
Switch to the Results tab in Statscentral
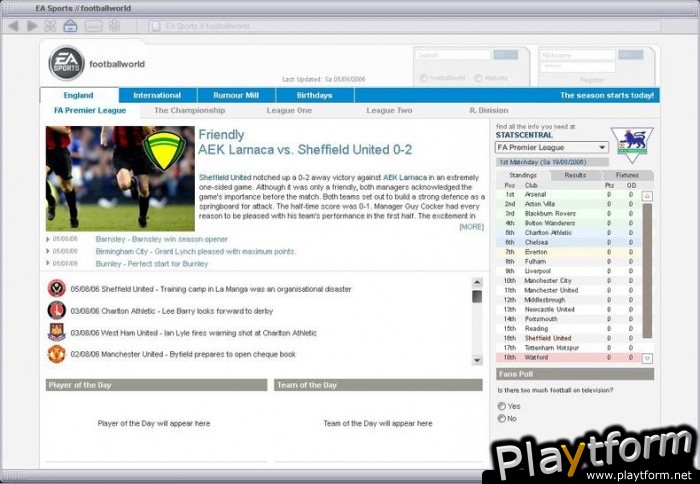pos(575,175)
